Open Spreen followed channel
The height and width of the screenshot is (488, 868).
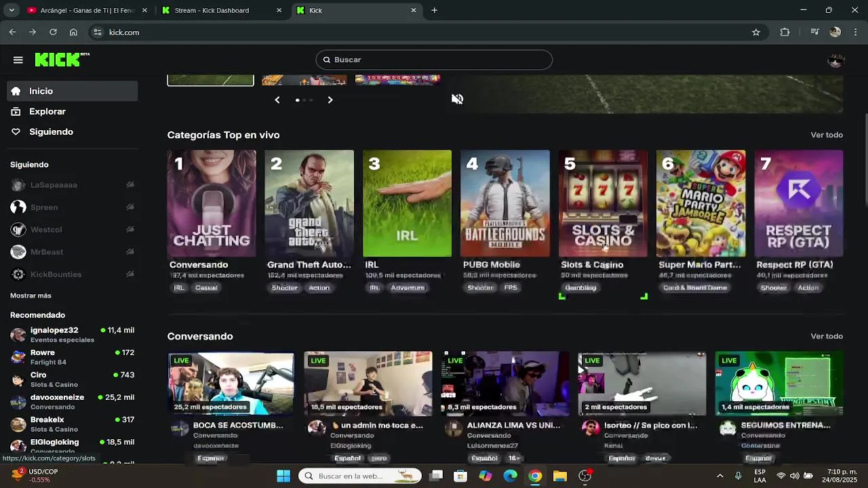pyautogui.click(x=71, y=207)
